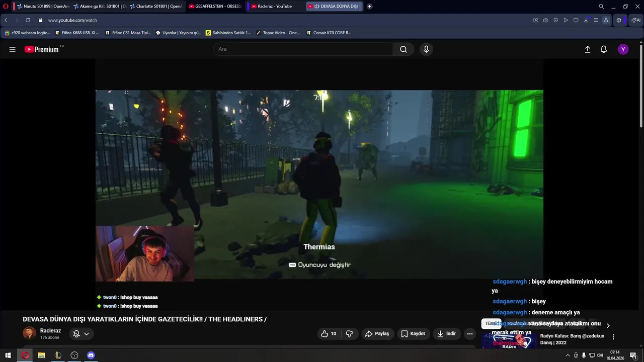The image size is (644, 362).
Task: Go to YouTube Premium home logo
Action: click(x=42, y=49)
